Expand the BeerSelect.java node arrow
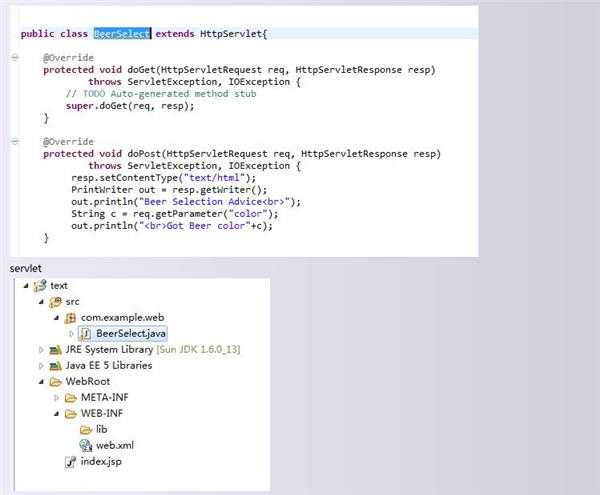 pos(71,334)
